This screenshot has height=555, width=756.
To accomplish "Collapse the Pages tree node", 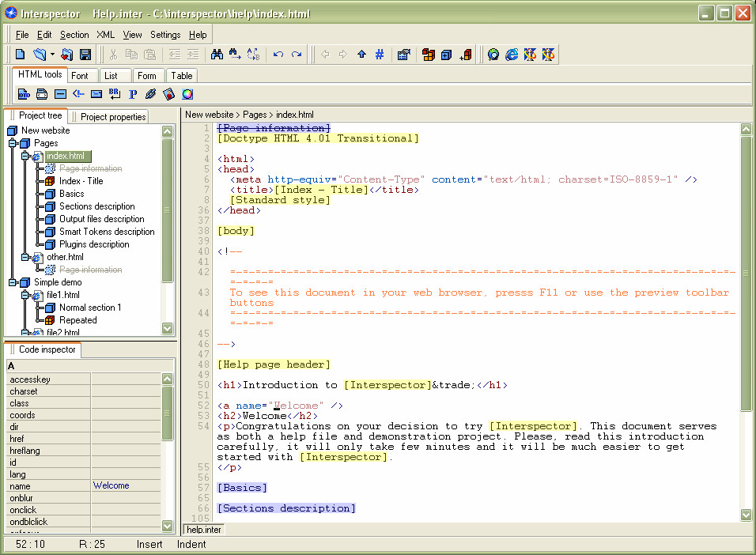I will [13, 143].
